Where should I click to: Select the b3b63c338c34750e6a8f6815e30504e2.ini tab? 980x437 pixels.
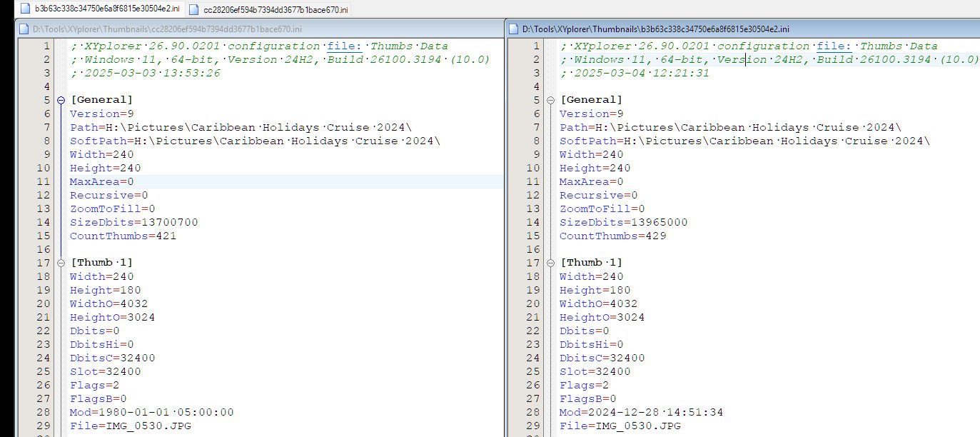[x=107, y=9]
